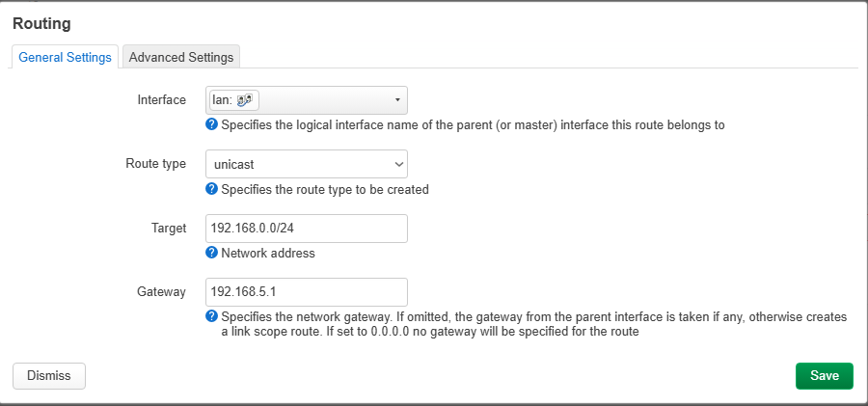
Task: Switch to the General Settings tab
Action: click(65, 57)
